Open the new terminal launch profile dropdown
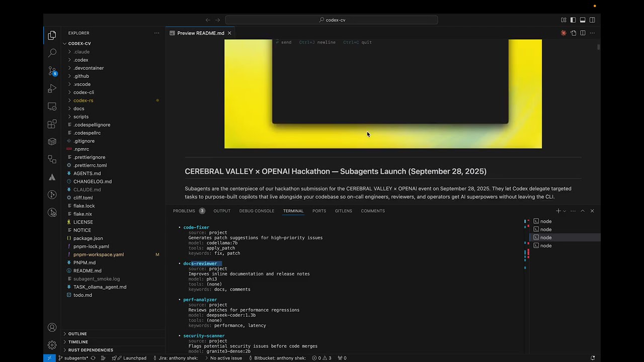 [565, 211]
